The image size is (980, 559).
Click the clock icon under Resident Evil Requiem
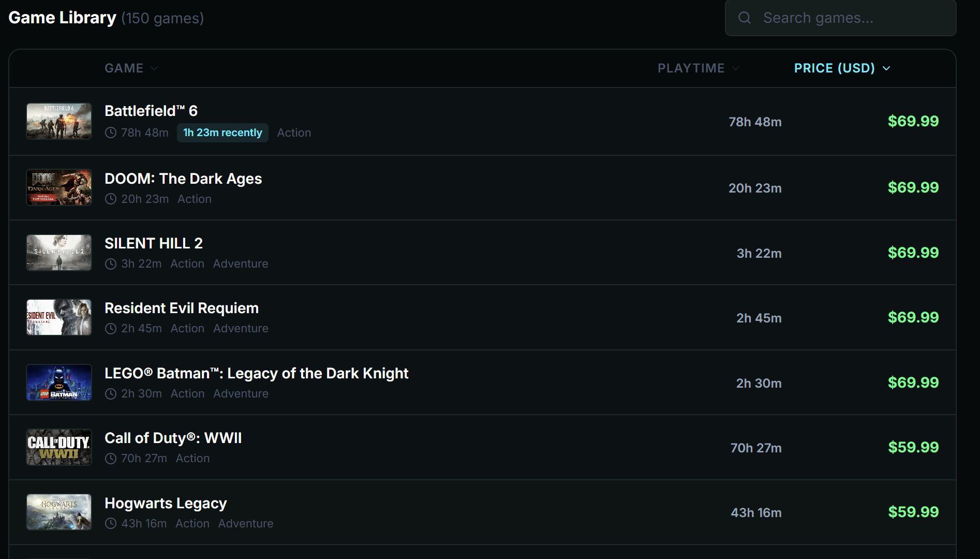(111, 329)
